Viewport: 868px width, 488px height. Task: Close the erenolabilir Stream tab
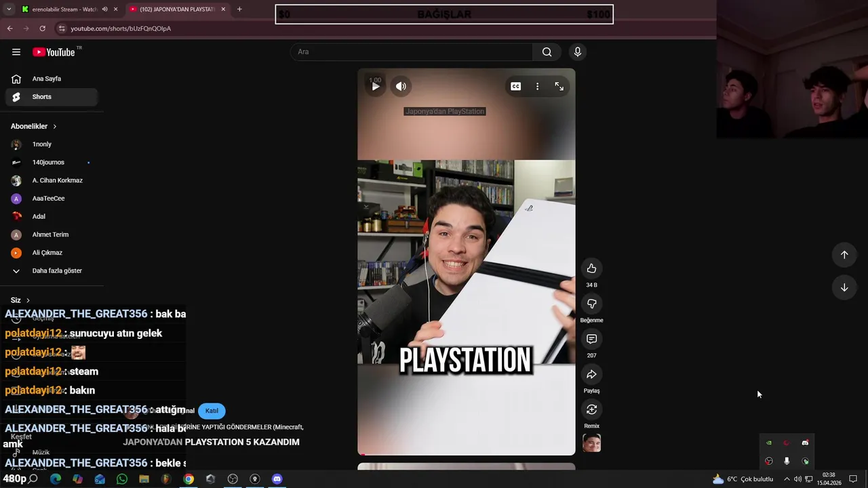[x=116, y=9]
